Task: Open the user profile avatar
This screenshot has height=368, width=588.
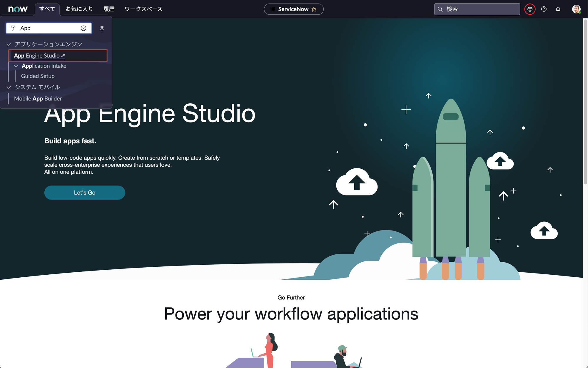Action: 576,9
